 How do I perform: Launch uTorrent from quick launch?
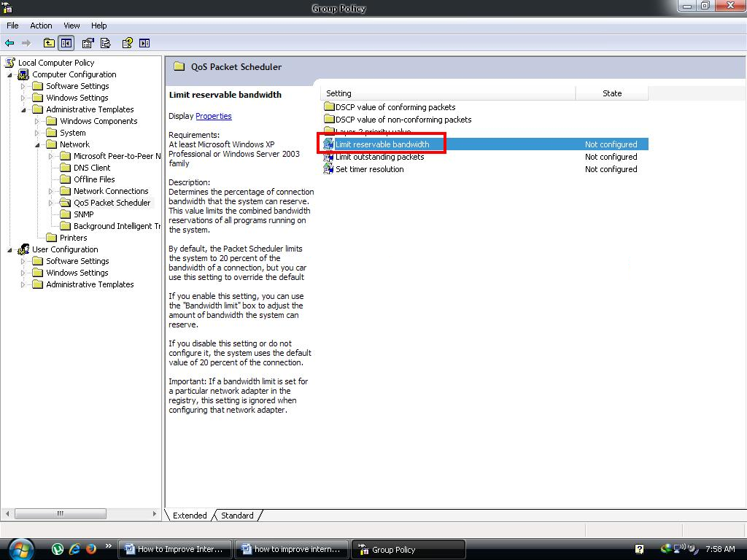[x=58, y=549]
